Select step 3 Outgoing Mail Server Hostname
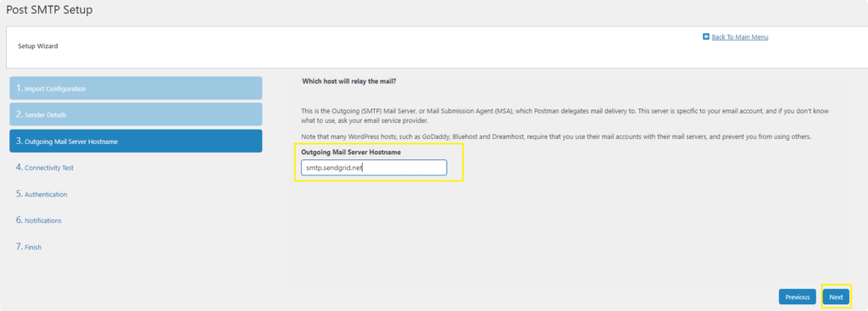Viewport: 868px width, 311px height. (x=136, y=142)
